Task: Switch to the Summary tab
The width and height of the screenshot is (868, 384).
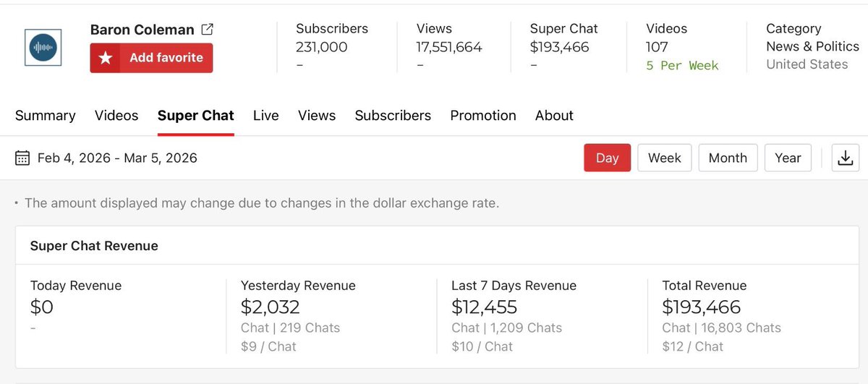Action: pyautogui.click(x=46, y=116)
